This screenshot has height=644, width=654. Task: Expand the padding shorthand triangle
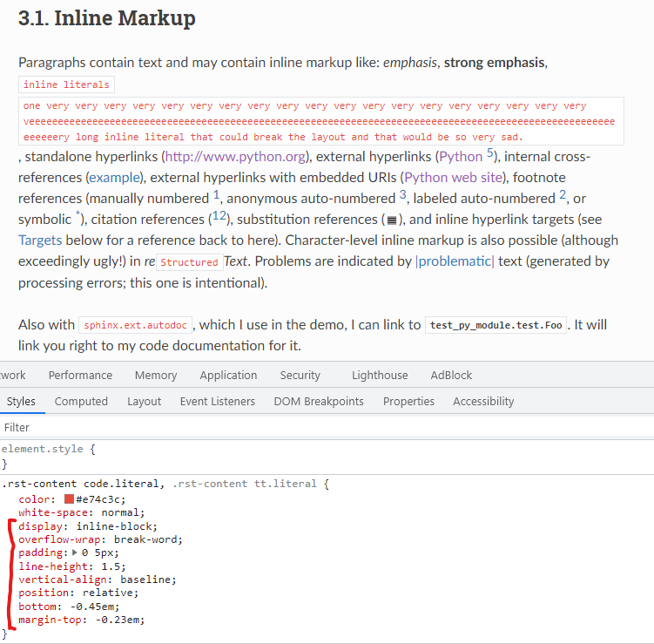tap(75, 552)
